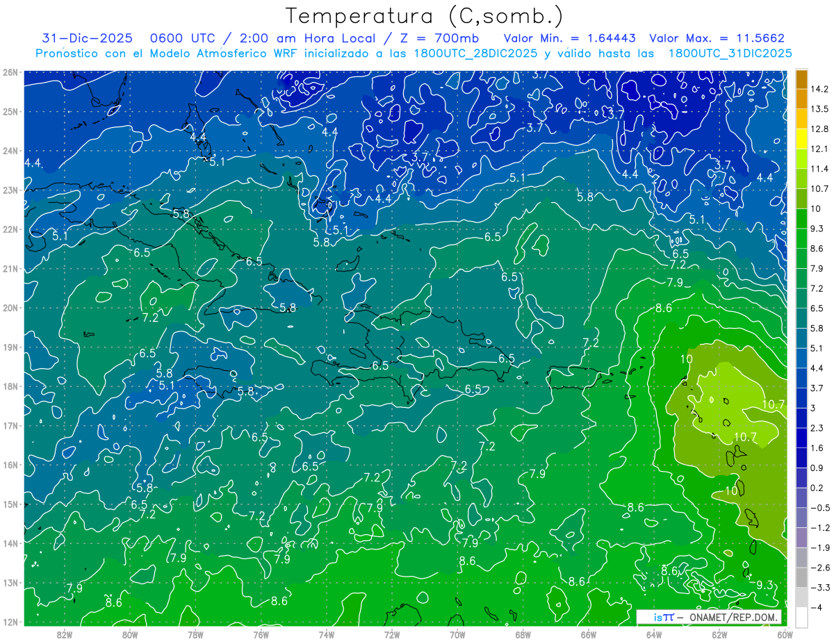The width and height of the screenshot is (834, 644).
Task: Click the "-3.3" label on the color bar
Action: click(819, 587)
